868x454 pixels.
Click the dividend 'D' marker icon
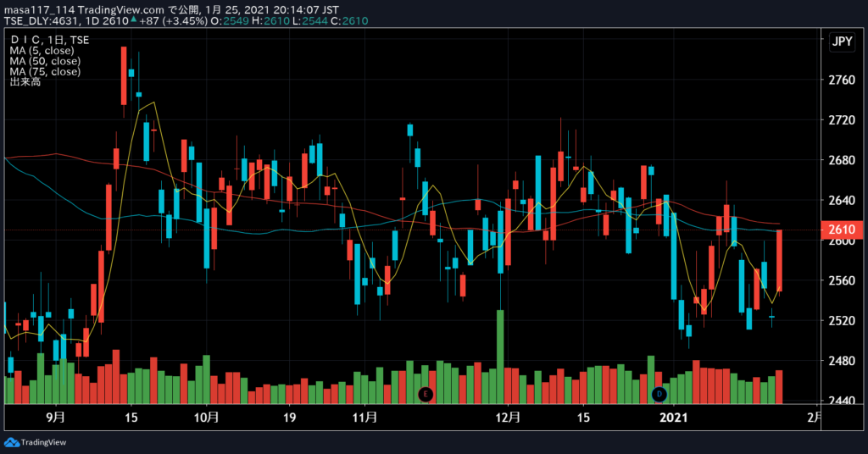coord(659,394)
